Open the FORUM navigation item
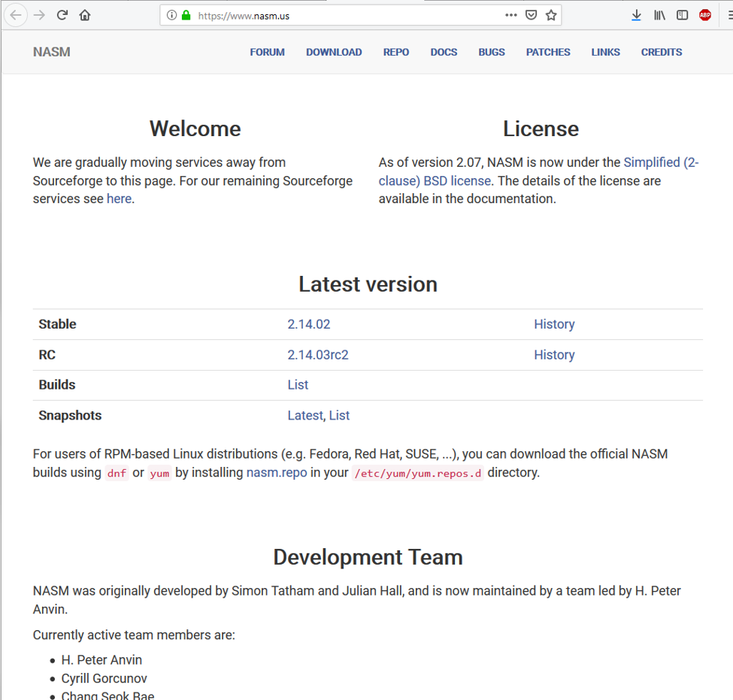 [x=267, y=52]
